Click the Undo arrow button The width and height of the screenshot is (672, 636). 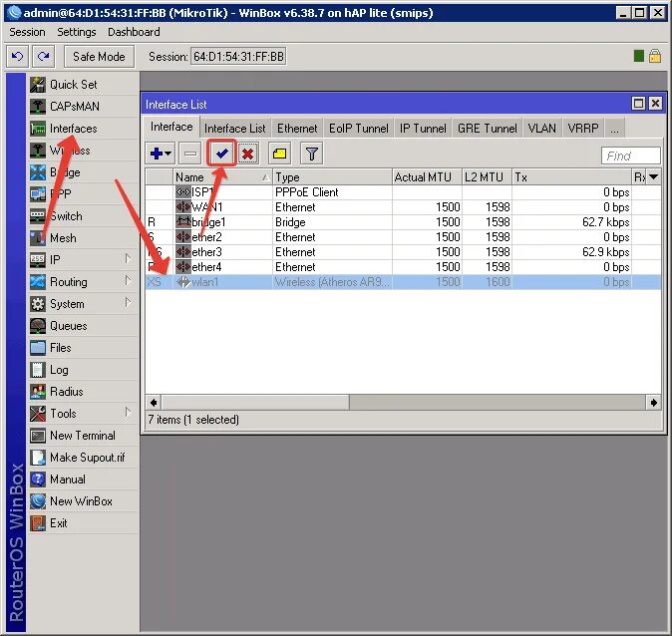point(18,57)
